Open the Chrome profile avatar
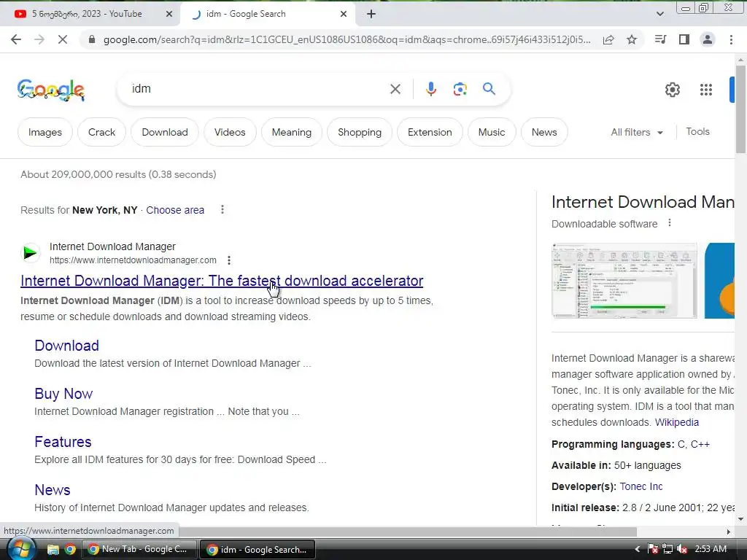 (x=708, y=39)
